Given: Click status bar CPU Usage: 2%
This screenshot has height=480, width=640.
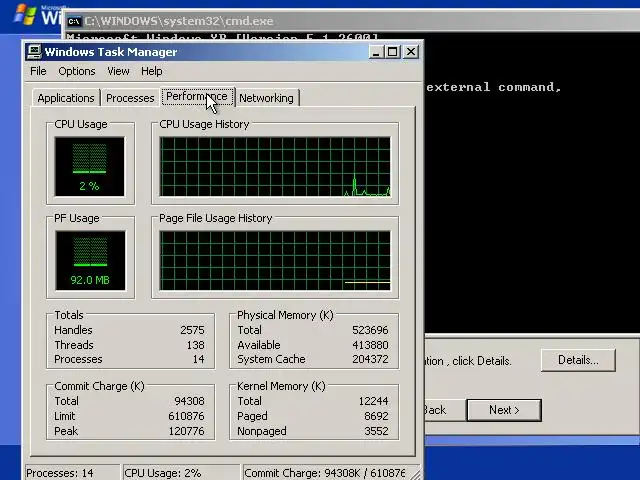Looking at the screenshot, I should (x=181, y=472).
